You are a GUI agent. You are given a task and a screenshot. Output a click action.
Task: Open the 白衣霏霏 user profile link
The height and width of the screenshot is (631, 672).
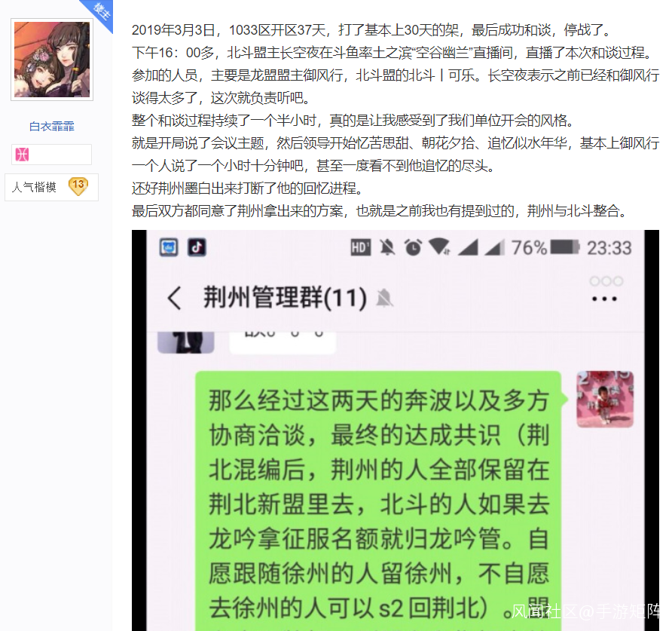click(52, 126)
